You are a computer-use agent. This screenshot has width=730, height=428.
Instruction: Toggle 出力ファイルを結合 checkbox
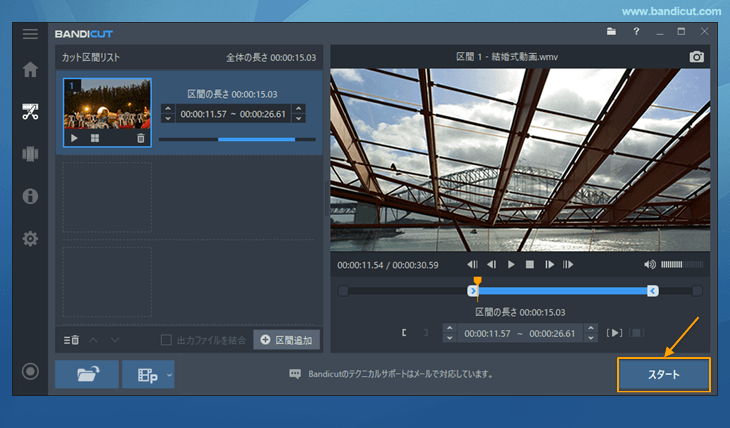(x=166, y=340)
